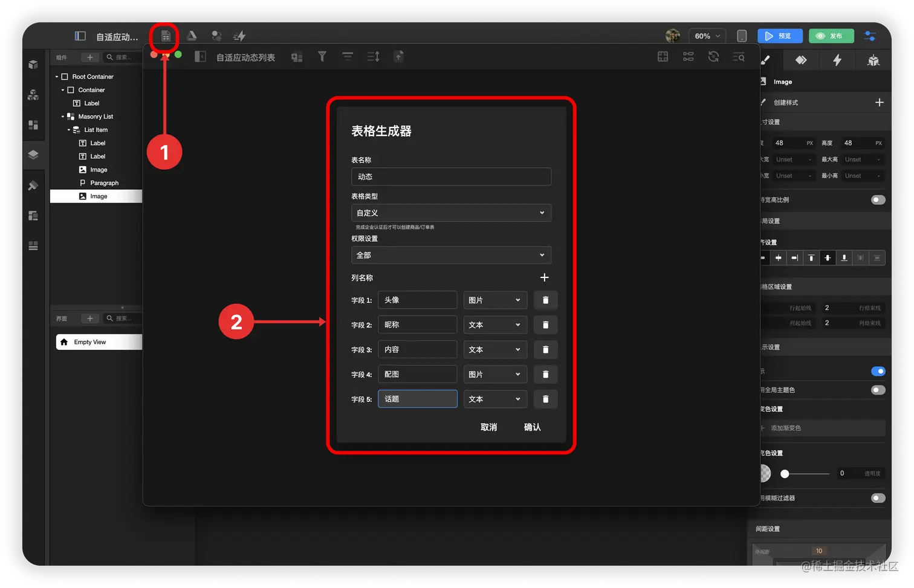Click the speed lightning icon in top toolbar
This screenshot has width=914, height=588.
pyautogui.click(x=239, y=36)
